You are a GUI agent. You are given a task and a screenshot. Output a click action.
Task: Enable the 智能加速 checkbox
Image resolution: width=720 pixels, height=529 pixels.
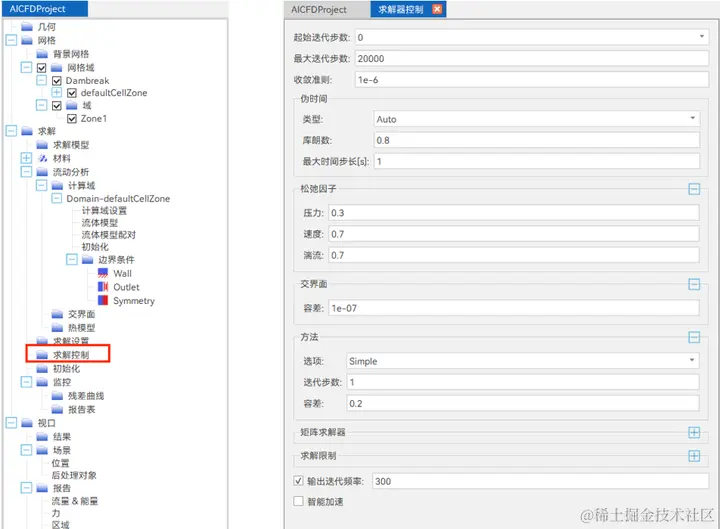tap(298, 501)
